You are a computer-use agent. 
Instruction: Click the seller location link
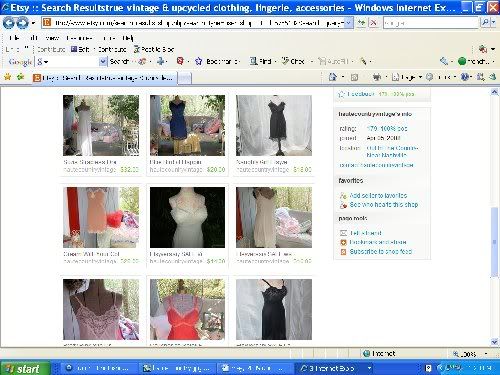[x=392, y=151]
